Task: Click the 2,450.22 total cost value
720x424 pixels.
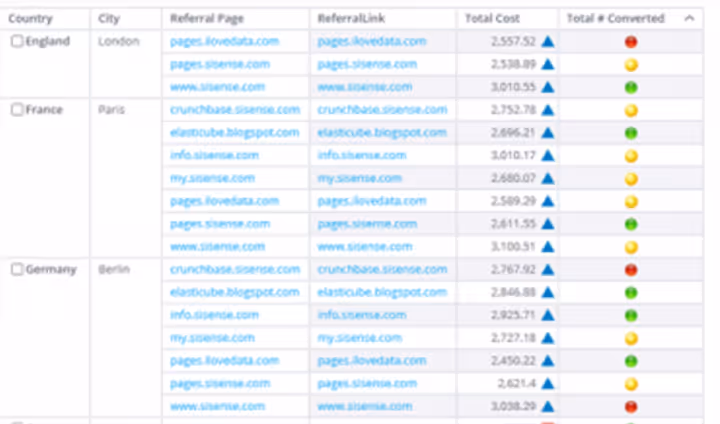Action: coord(513,361)
